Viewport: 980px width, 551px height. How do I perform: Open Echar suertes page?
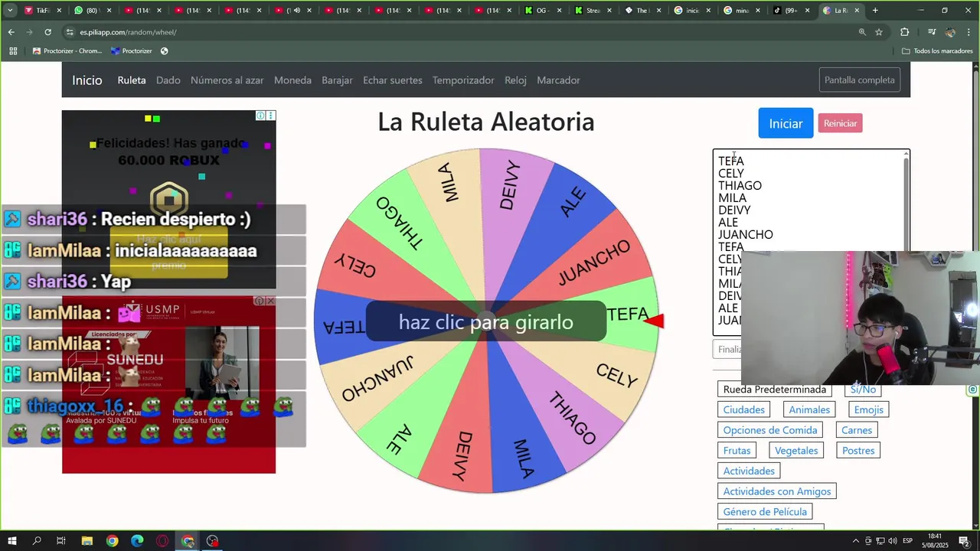coord(393,80)
